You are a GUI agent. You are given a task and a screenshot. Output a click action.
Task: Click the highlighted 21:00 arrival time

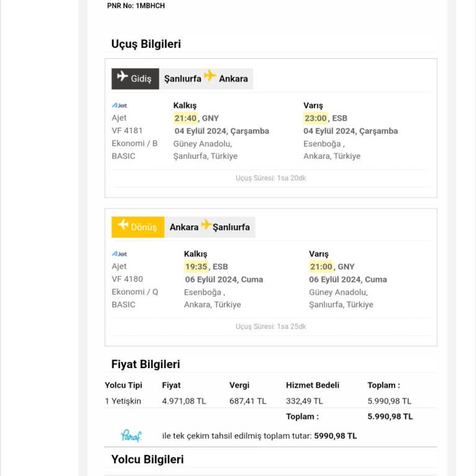pos(321,267)
